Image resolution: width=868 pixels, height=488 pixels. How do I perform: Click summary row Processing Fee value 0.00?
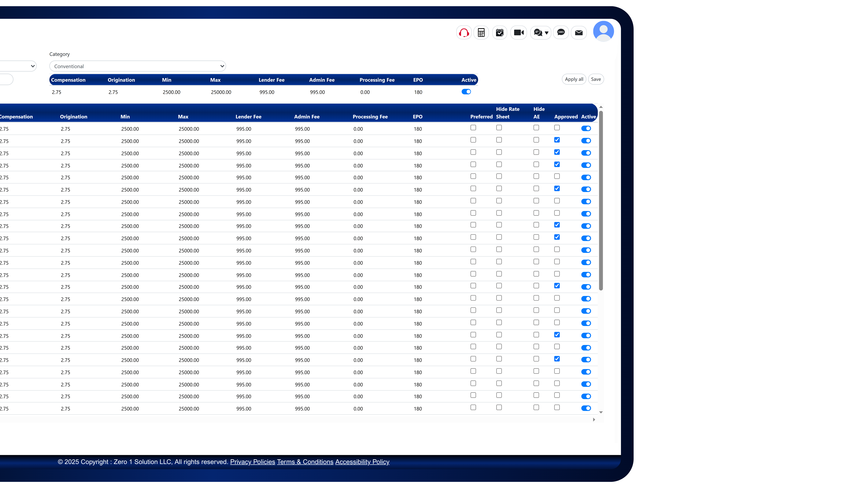(x=365, y=92)
